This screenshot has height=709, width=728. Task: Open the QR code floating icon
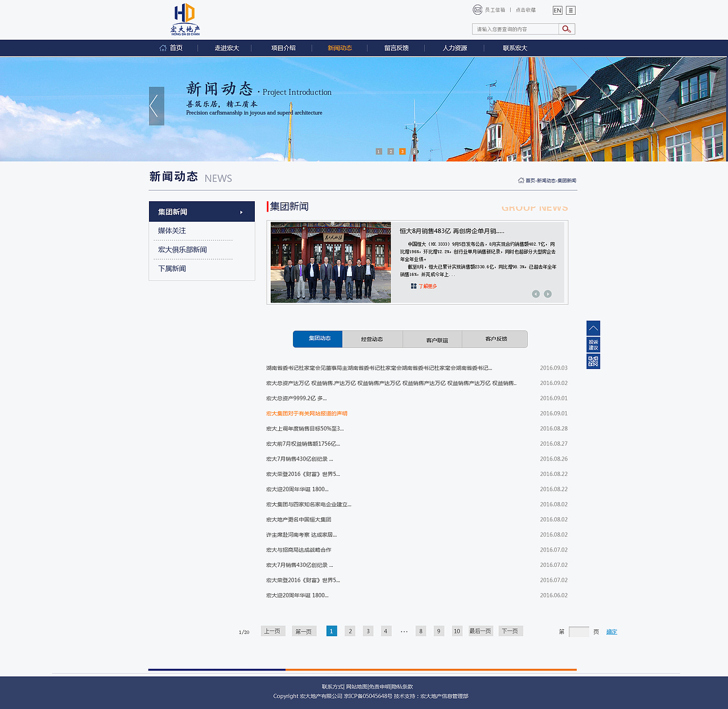point(593,361)
